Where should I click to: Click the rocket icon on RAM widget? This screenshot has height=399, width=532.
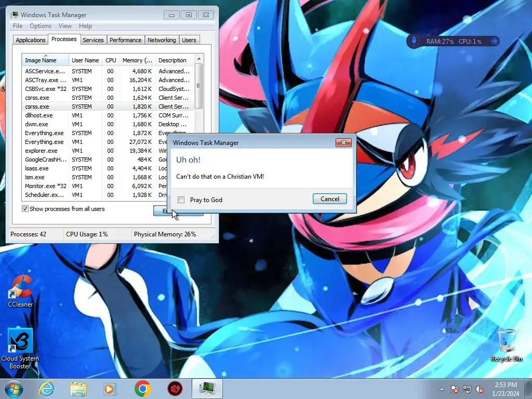pos(414,41)
